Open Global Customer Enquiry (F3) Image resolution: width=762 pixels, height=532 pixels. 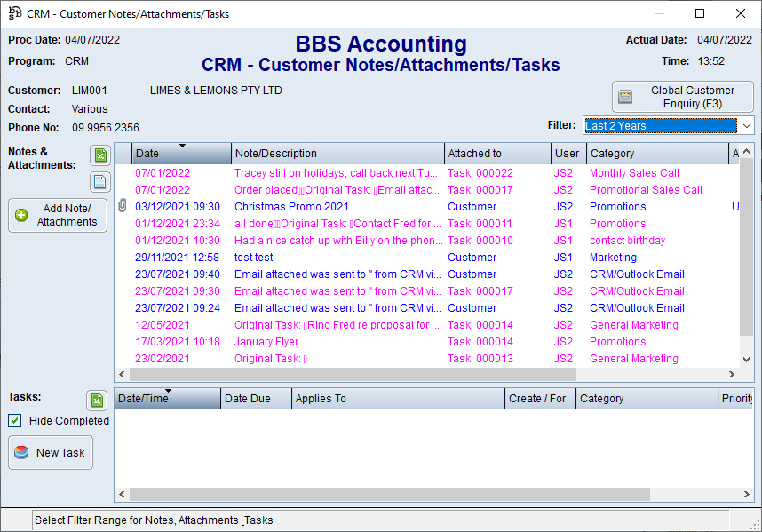682,97
